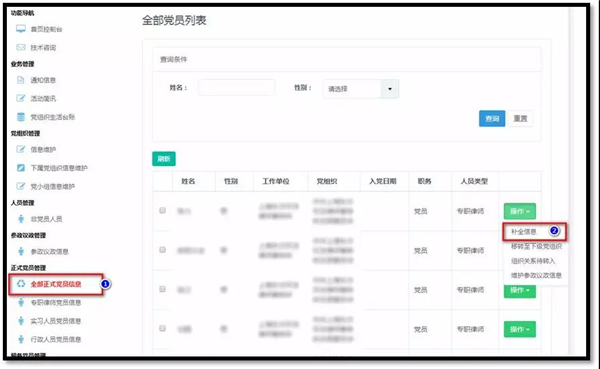Click the blue 查询 button
600x369 pixels.
492,119
